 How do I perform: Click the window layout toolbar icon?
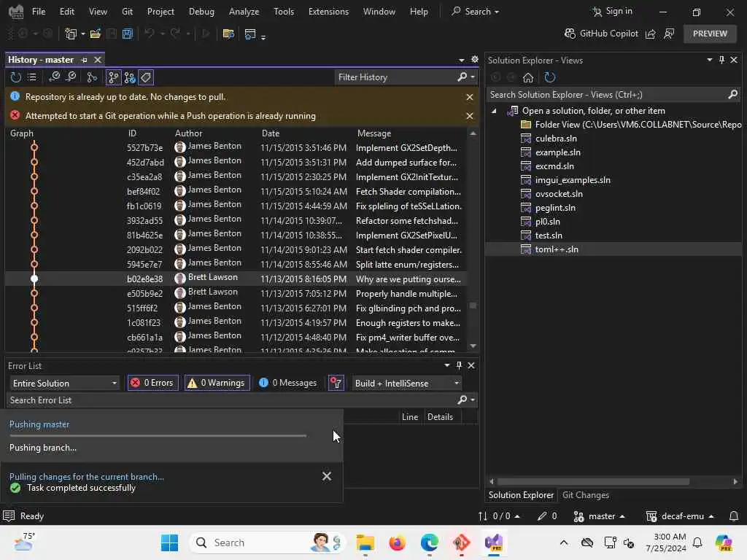pyautogui.click(x=250, y=34)
